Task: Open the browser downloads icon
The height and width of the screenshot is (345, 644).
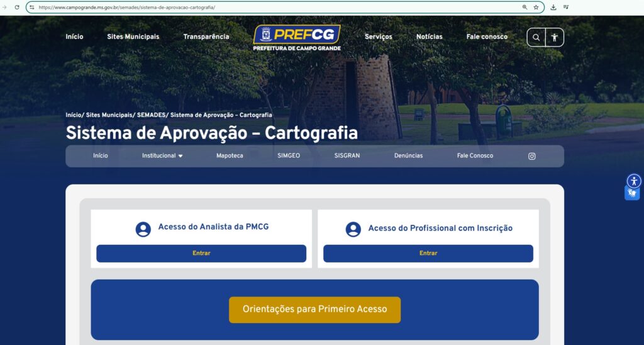Action: click(x=553, y=8)
